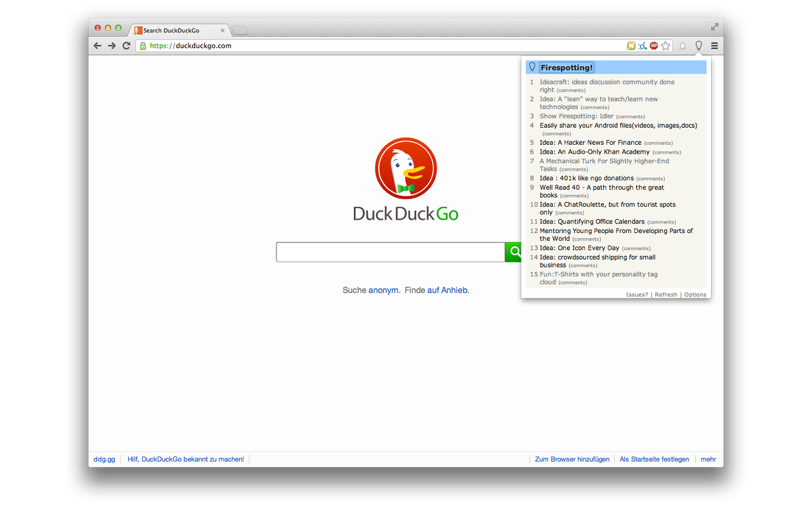The height and width of the screenshot is (508, 812).
Task: Click the blue network-node extension icon
Action: pyautogui.click(x=642, y=46)
